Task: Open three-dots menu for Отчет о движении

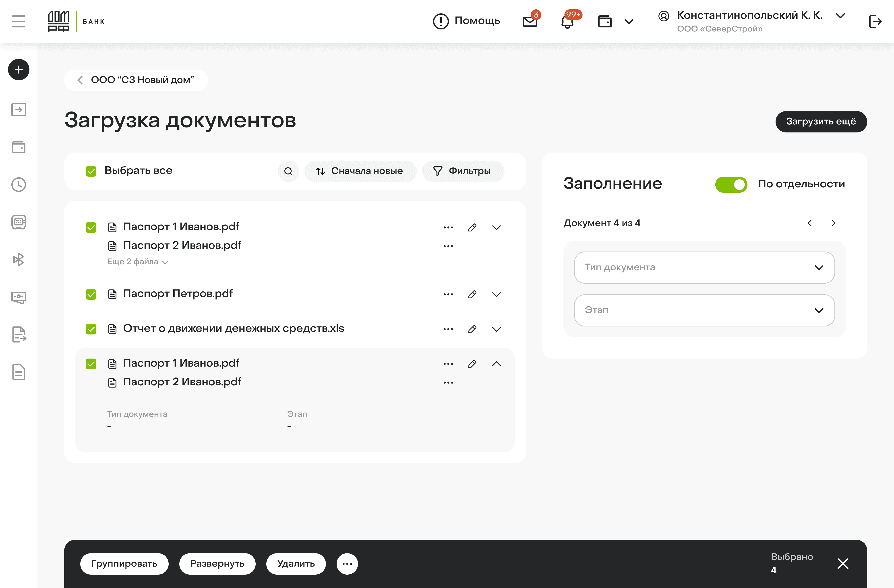Action: (x=448, y=329)
